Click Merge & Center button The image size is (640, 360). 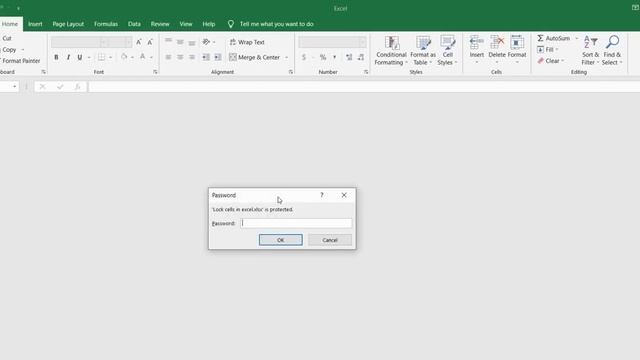(x=255, y=57)
